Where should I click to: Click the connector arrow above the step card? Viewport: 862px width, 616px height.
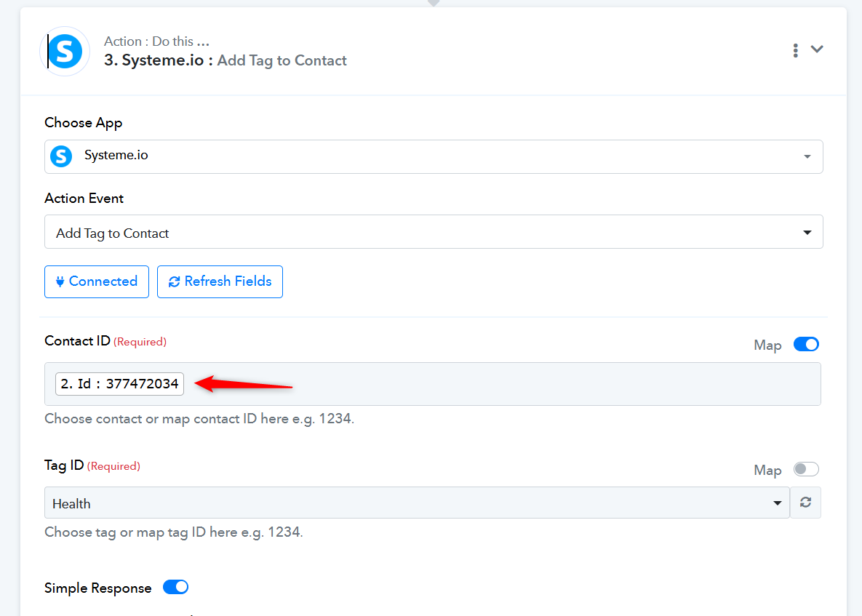click(434, 3)
